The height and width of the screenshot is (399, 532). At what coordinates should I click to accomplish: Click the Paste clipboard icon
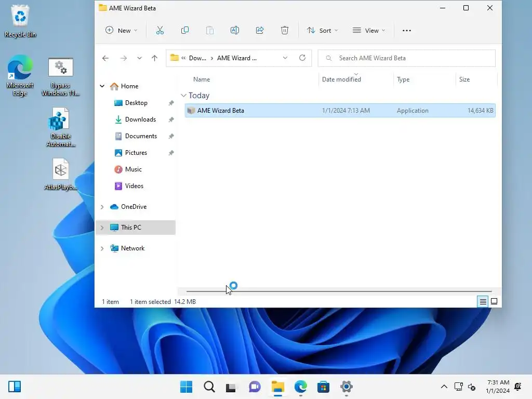pyautogui.click(x=210, y=31)
